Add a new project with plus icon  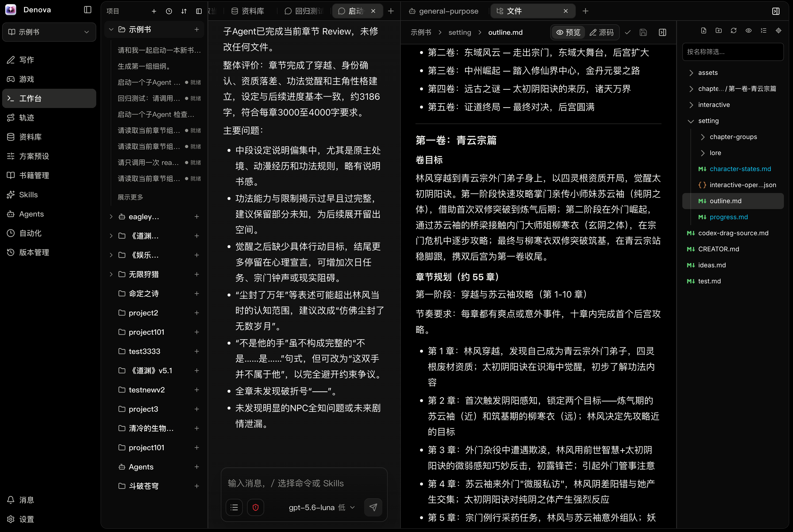tap(154, 11)
